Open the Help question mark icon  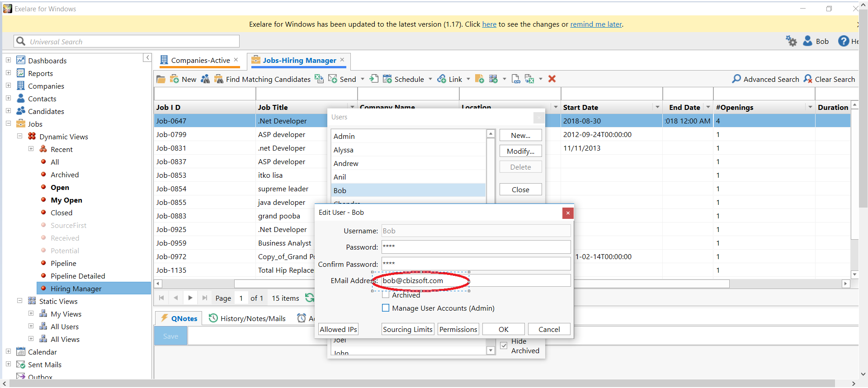[x=844, y=41]
